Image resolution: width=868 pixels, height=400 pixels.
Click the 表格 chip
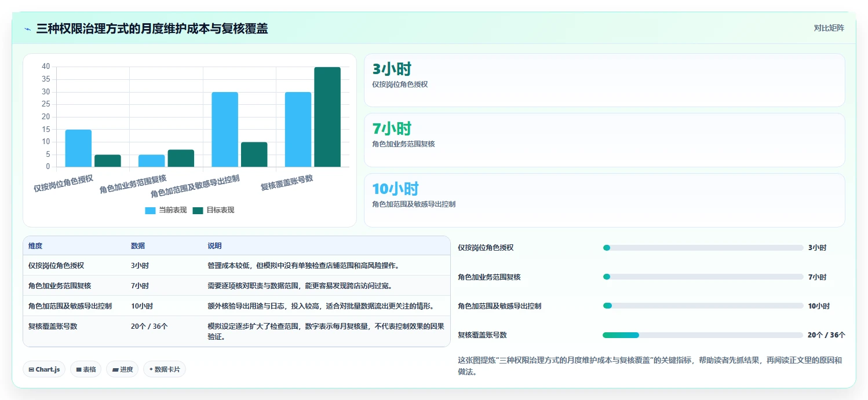[x=86, y=369]
